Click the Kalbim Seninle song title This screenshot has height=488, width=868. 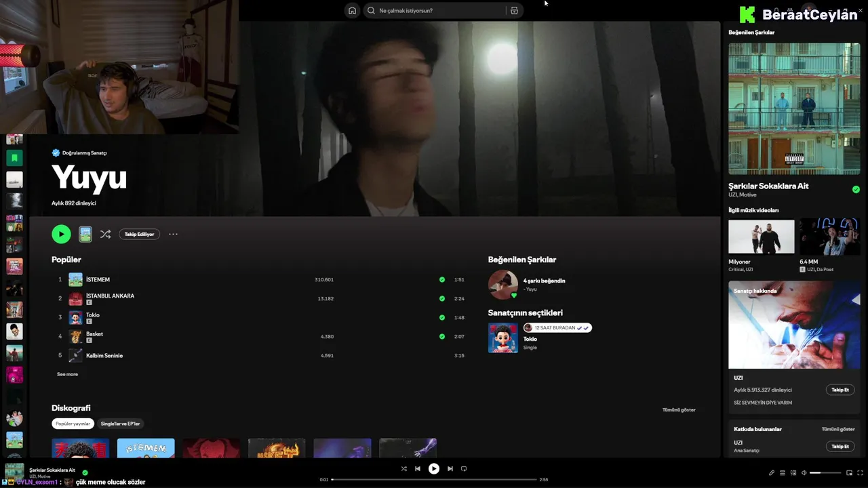point(104,355)
